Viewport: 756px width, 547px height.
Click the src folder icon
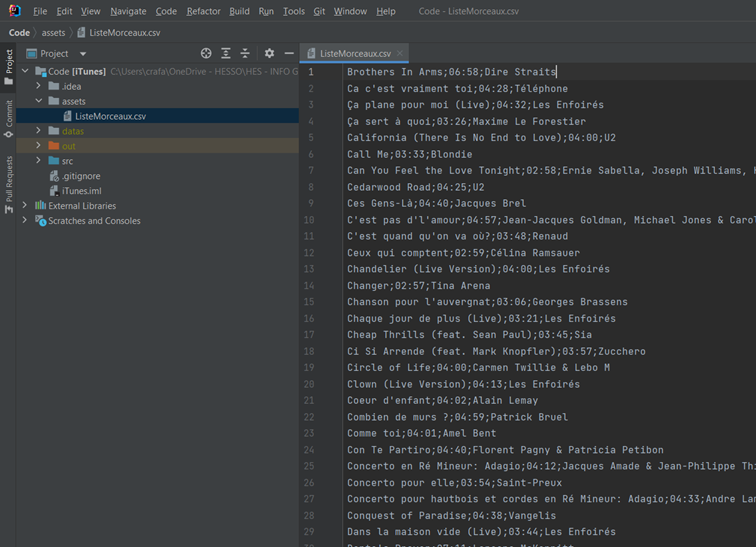pos(54,161)
